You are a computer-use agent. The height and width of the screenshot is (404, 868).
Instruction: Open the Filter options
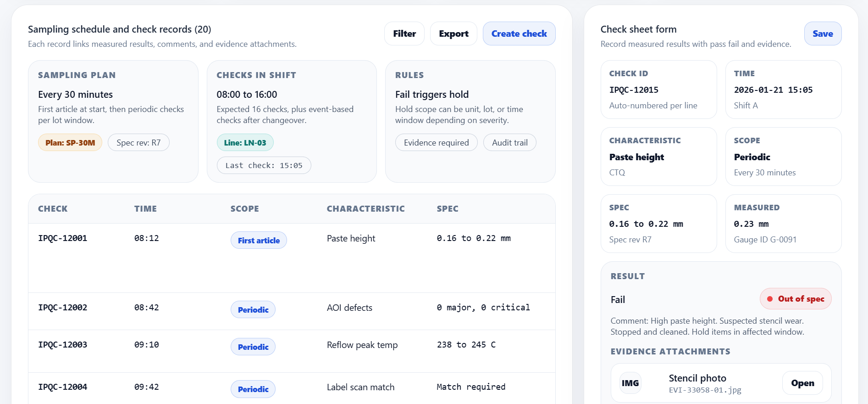(404, 34)
